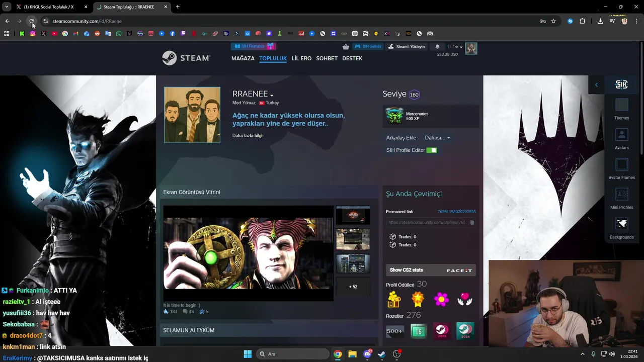
Task: Copy the profile URL with the clipboard icon
Action: coord(472,222)
